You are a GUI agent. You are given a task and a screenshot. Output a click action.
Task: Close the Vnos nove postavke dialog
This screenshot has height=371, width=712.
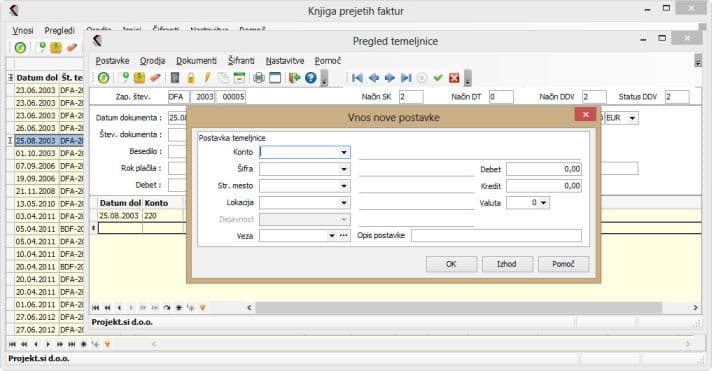[585, 114]
